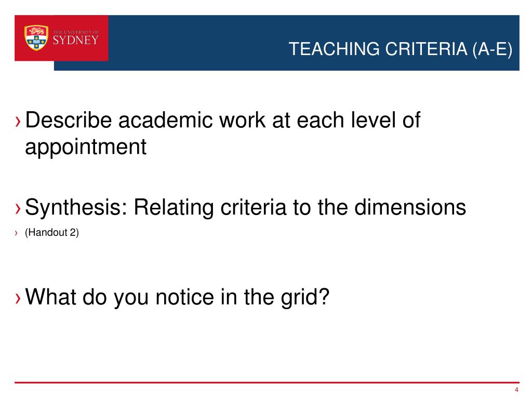Click the red chevron before 'What do you notice'
Image resolution: width=532 pixels, height=399 pixels.
(x=18, y=298)
